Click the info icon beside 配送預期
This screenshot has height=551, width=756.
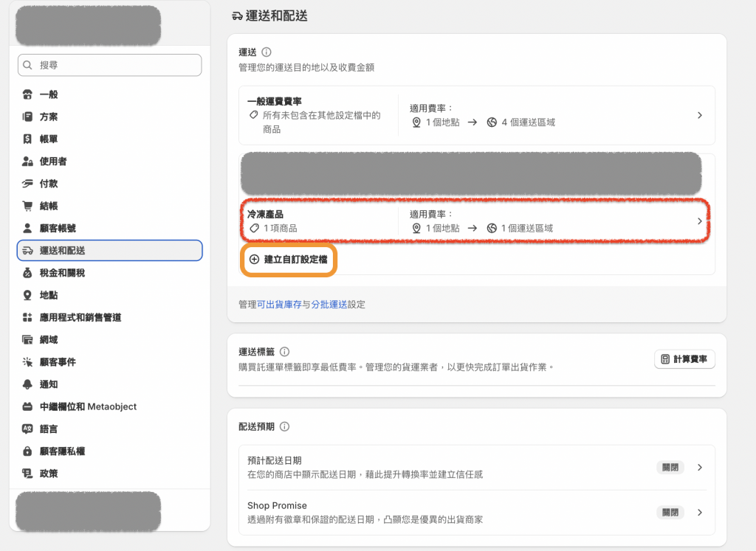tap(285, 426)
